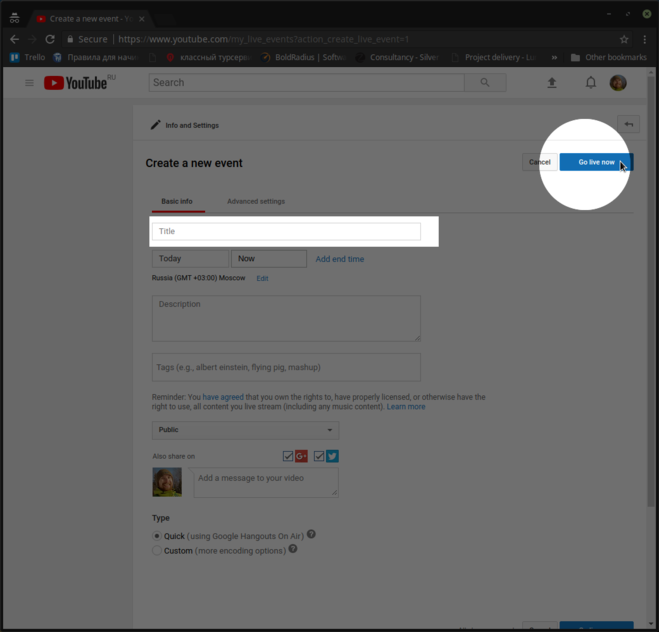Image resolution: width=659 pixels, height=632 pixels.
Task: Open the Project delivery bookmark
Action: pyautogui.click(x=493, y=57)
